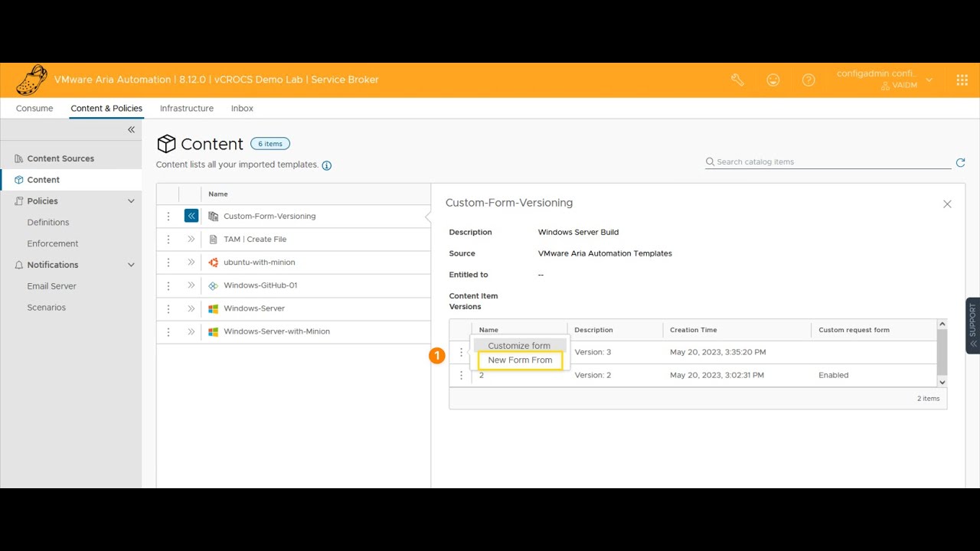Screen dimensions: 980x551
Task: Click the 'May 20, 2023, 3:02:31 PM' cell
Action: (717, 376)
